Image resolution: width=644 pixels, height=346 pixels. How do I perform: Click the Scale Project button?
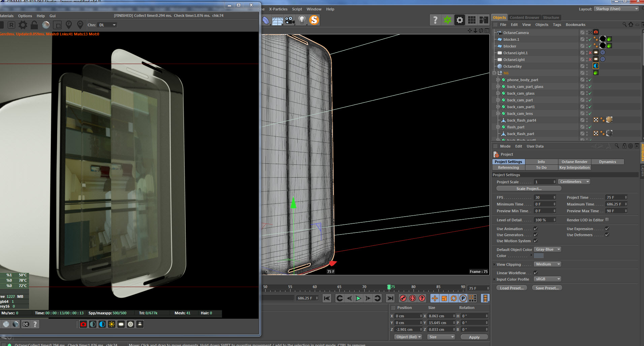[x=528, y=189]
